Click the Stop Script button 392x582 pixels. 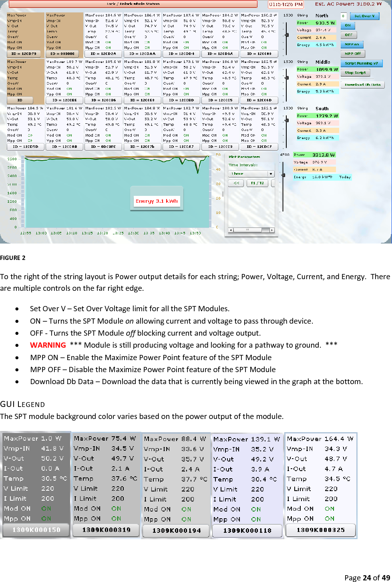click(355, 73)
